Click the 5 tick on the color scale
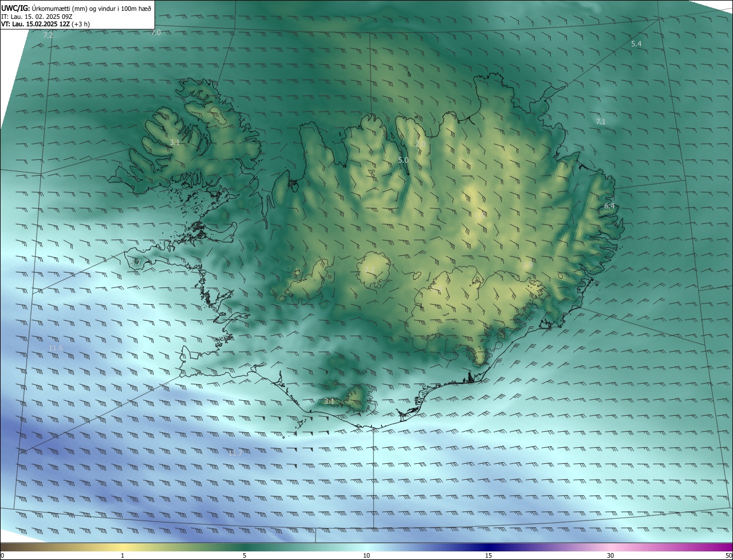Screen dimensions: 733x560 [x=245, y=555]
